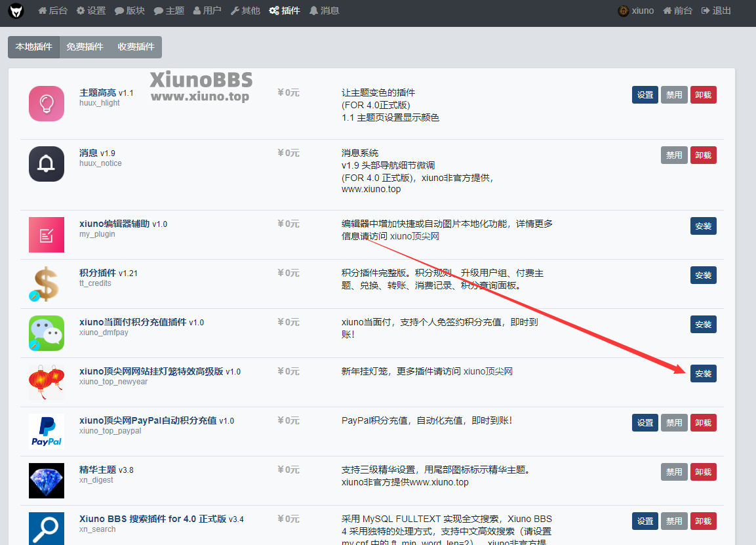
Task: Disable the PayPal plugin with 禁用
Action: point(674,423)
